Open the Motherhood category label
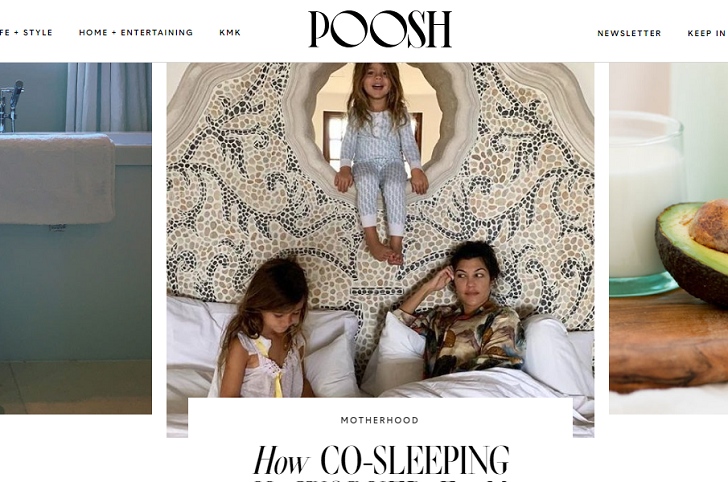This screenshot has width=728, height=482. point(380,420)
